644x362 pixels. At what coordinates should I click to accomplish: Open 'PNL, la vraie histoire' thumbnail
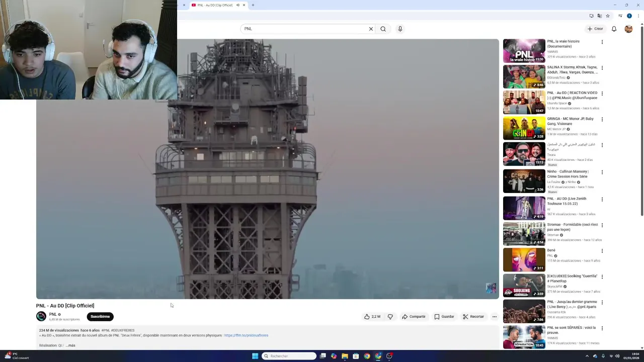(x=524, y=51)
